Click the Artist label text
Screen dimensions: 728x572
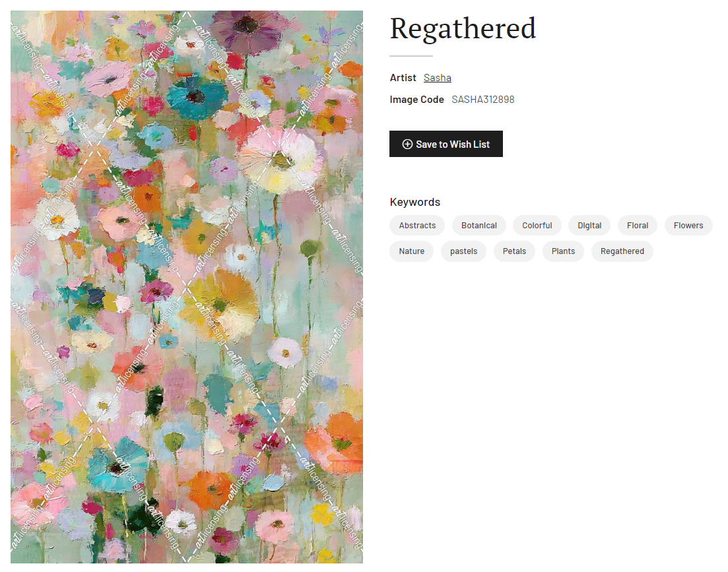[x=403, y=78]
